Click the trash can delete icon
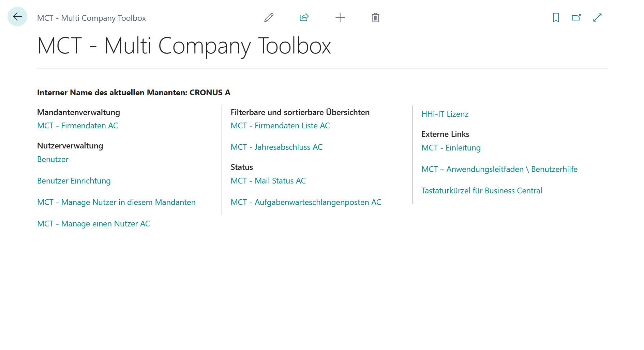 point(375,17)
